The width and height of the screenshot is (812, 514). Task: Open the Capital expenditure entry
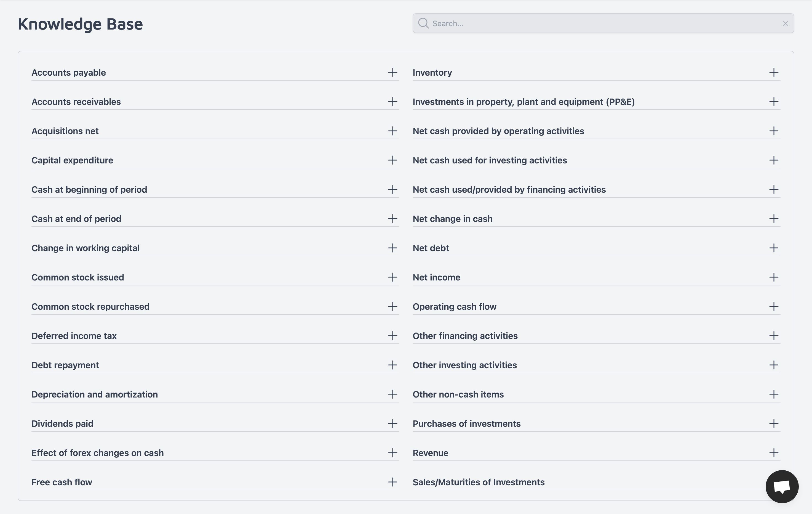tap(215, 160)
